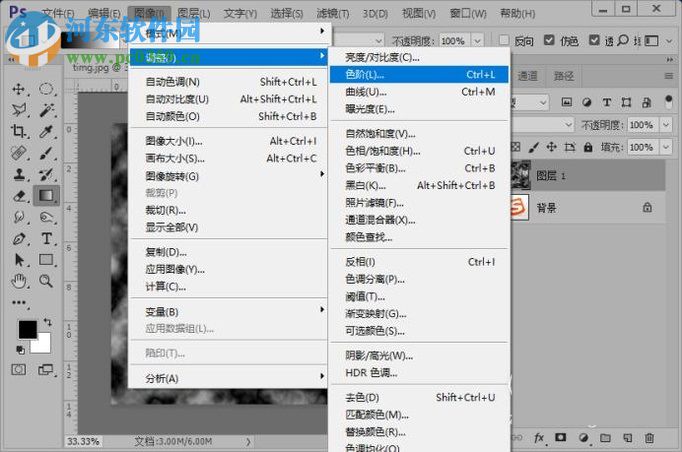Create a new layer group
The width and height of the screenshot is (682, 452).
[x=605, y=438]
